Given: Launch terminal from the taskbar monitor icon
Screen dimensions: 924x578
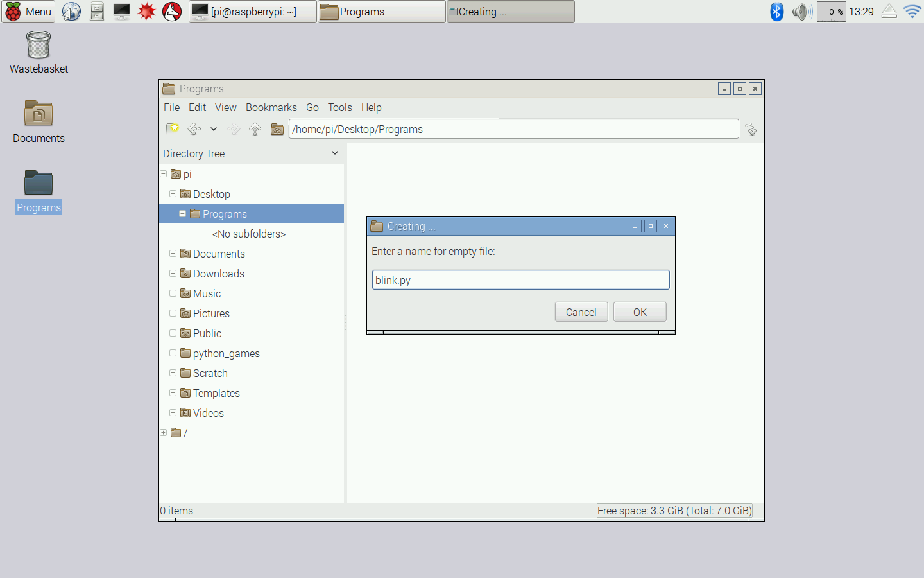Looking at the screenshot, I should coord(121,12).
